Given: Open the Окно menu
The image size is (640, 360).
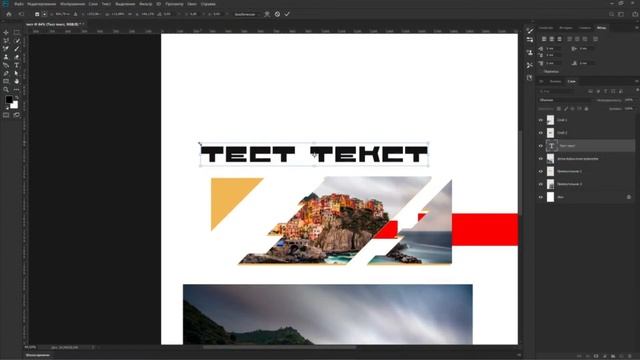Looking at the screenshot, I should point(192,4).
